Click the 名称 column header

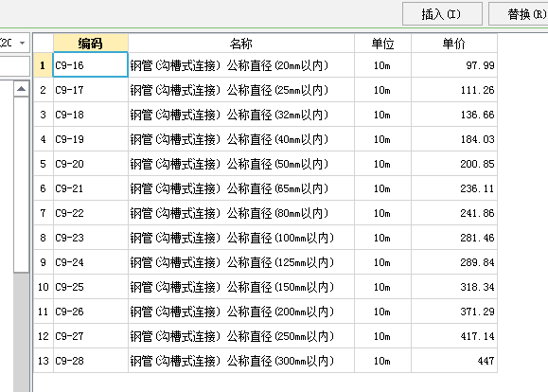click(x=241, y=44)
